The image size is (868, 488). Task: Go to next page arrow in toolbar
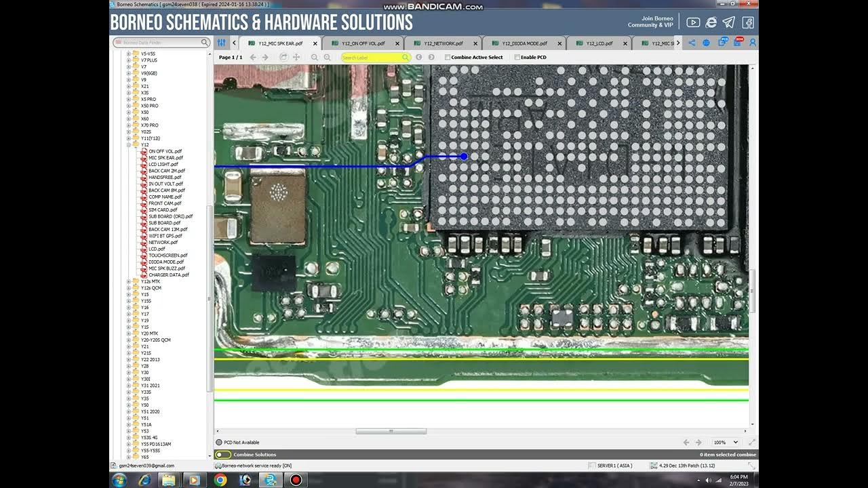265,57
